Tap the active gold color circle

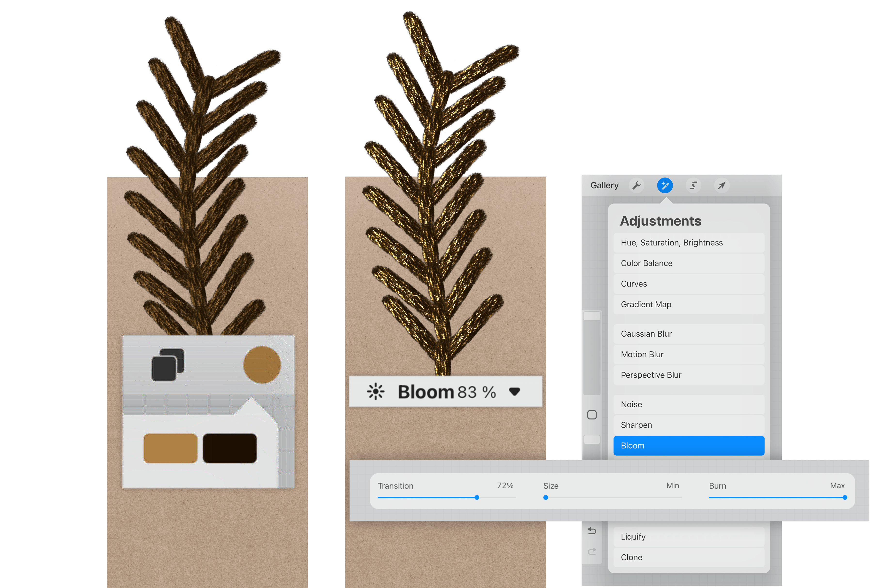pos(262,364)
